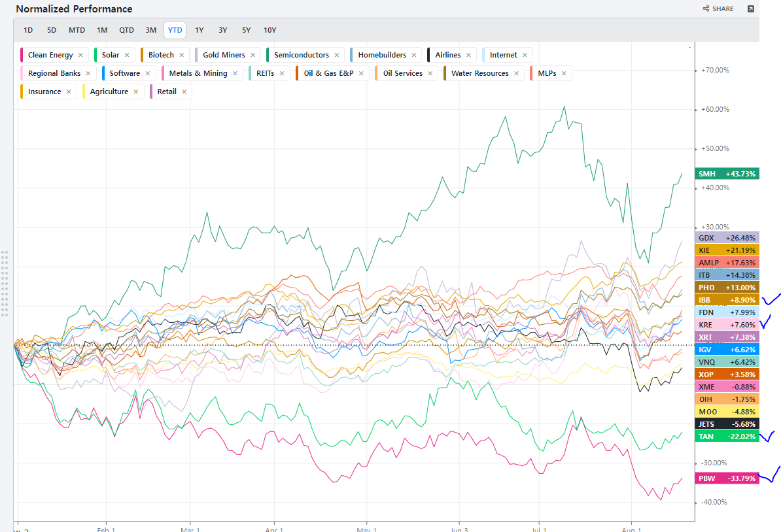781x532 pixels.
Task: Click the X icon on Semiconductors chip
Action: tap(337, 56)
